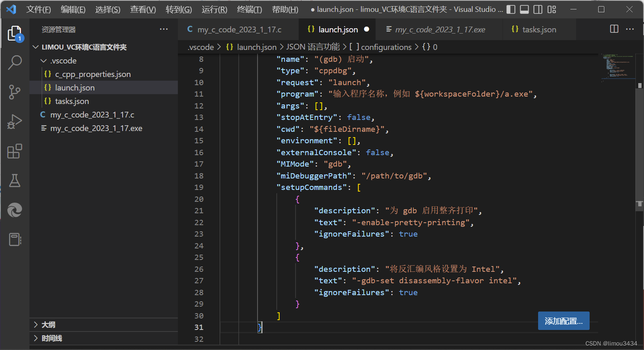This screenshot has height=350, width=644.
Task: Open Microsoft Edge Tools view
Action: 15,210
